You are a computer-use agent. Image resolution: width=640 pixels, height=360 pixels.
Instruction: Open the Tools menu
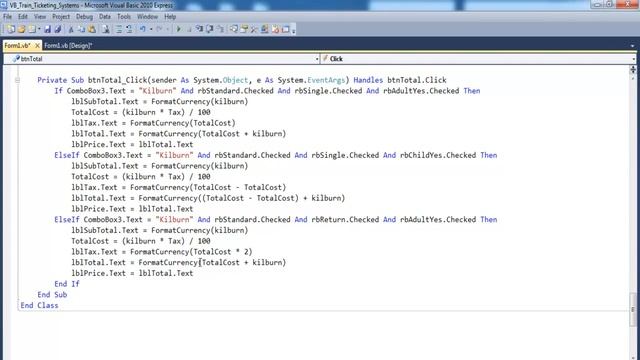pos(124,17)
